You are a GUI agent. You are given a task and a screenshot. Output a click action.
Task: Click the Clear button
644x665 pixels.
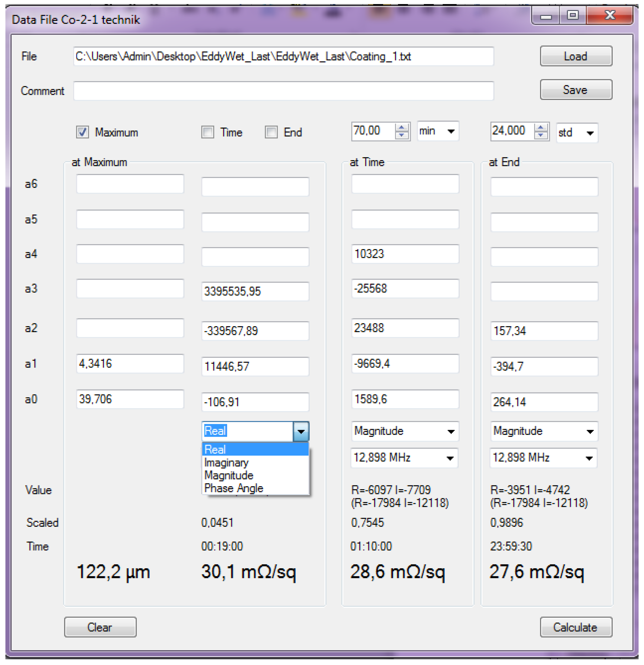point(100,627)
